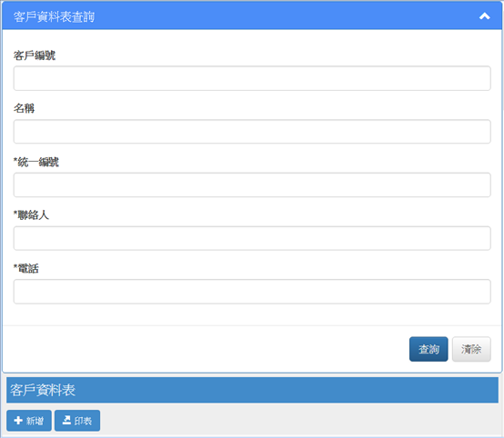Click the *聯絡人 field label

tap(31, 214)
